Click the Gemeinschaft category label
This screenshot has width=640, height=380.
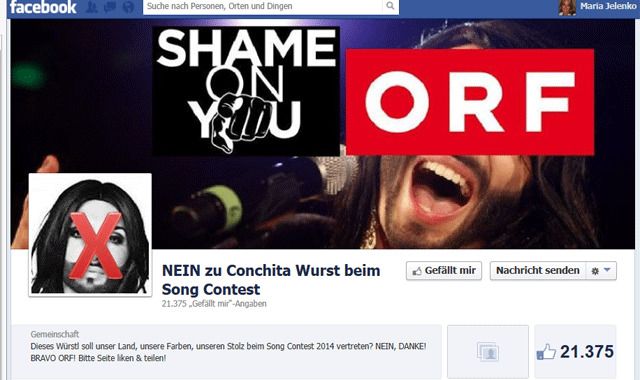click(55, 334)
